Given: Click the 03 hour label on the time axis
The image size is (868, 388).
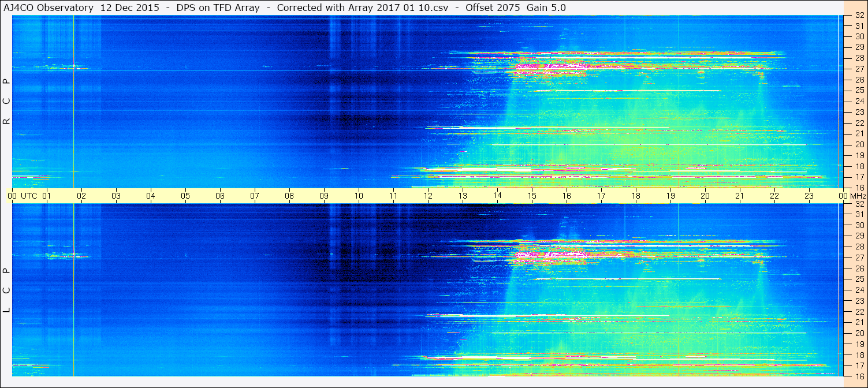Looking at the screenshot, I should click(116, 196).
